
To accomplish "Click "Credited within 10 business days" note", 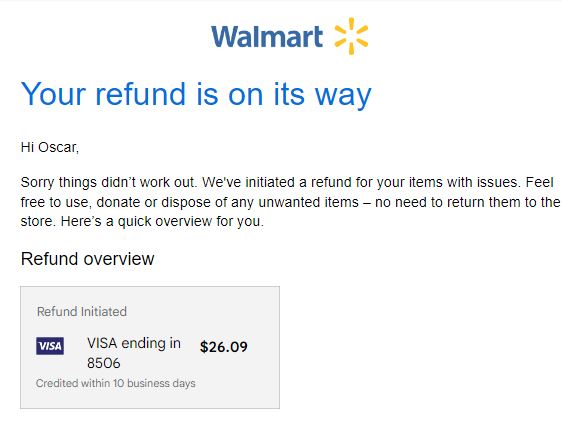I will pos(116,383).
